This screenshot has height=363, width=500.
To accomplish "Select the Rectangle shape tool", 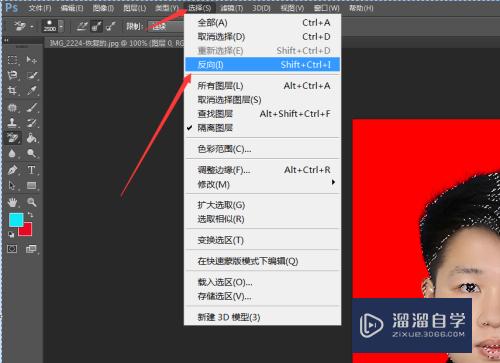I will (x=32, y=185).
